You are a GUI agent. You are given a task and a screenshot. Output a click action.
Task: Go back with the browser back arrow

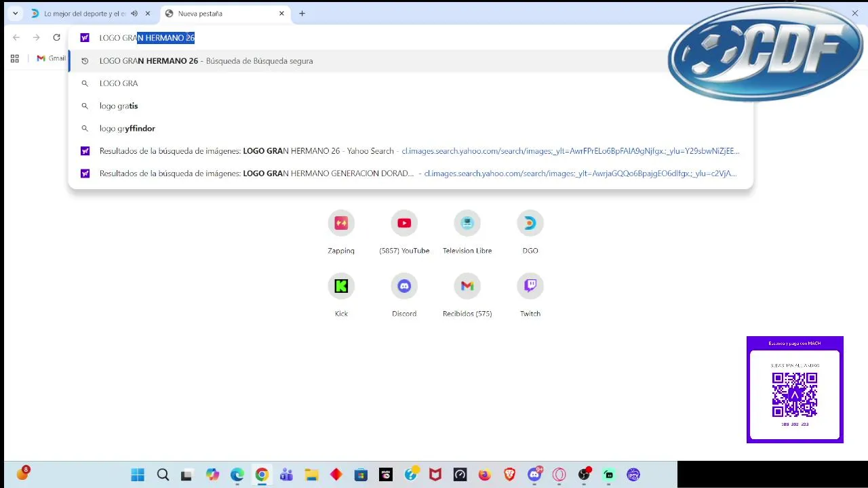tap(16, 37)
